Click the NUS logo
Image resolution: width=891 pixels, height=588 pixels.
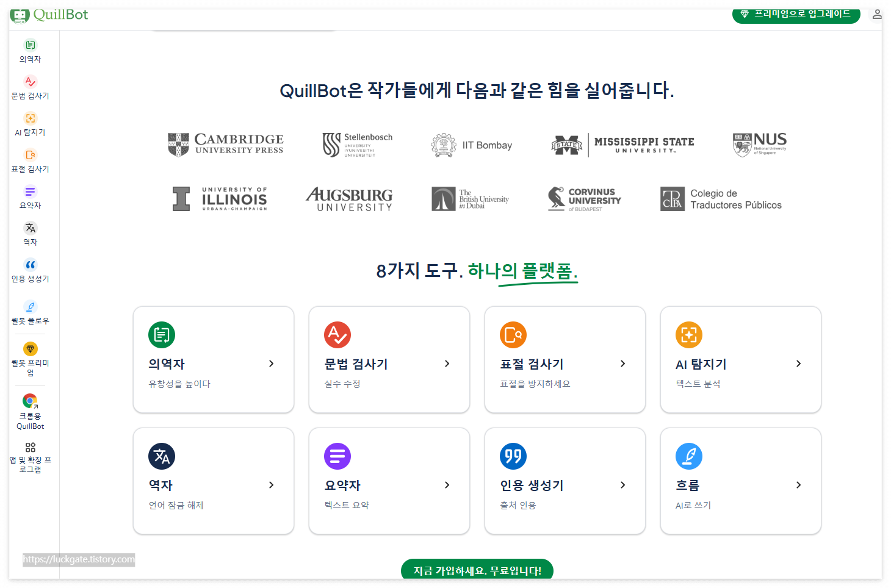click(760, 145)
